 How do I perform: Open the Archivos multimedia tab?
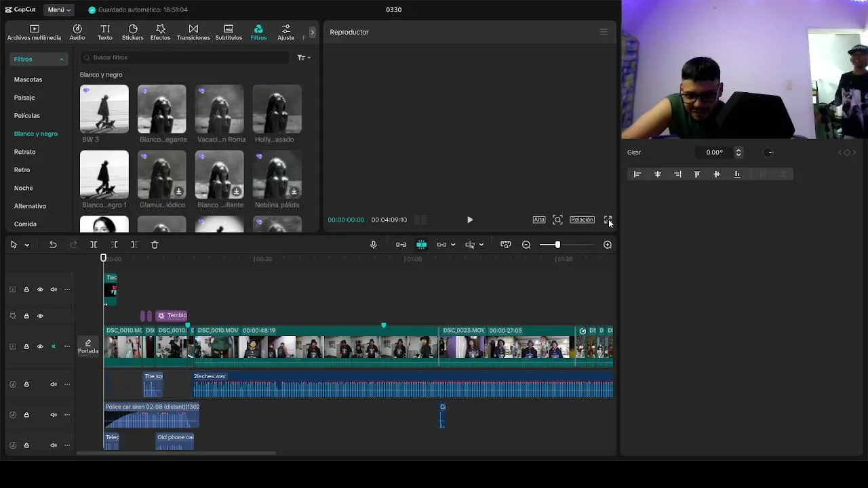tap(34, 33)
